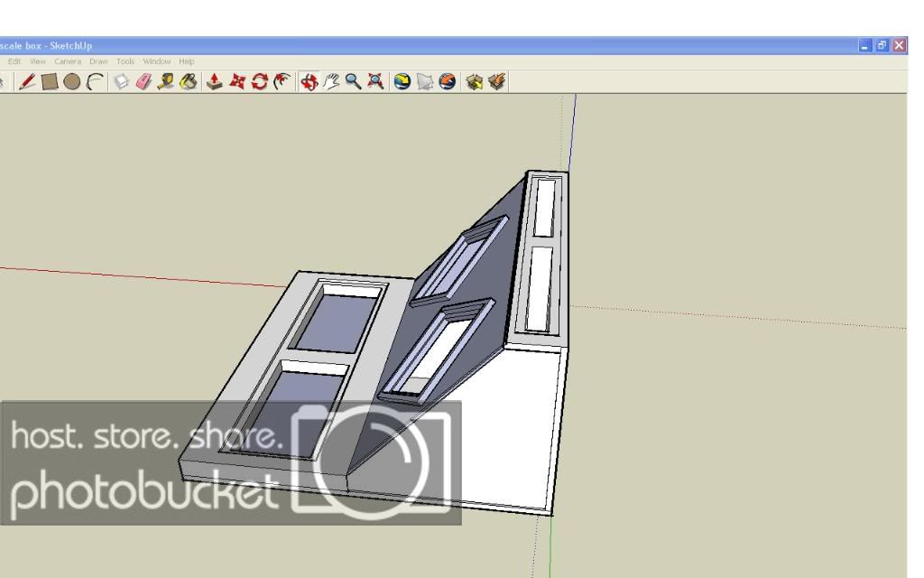
Task: Select the Offset tool
Action: 282,81
